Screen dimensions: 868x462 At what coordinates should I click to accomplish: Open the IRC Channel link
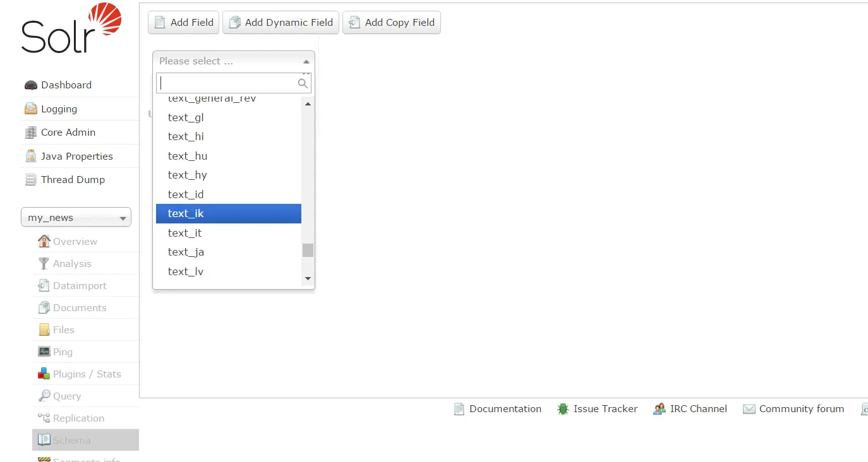tap(699, 409)
